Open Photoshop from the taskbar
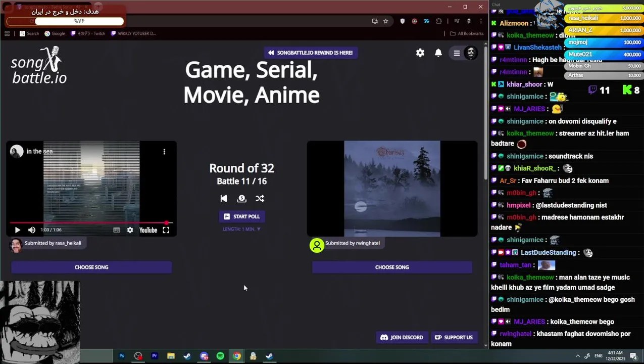This screenshot has width=644, height=364. [122, 356]
